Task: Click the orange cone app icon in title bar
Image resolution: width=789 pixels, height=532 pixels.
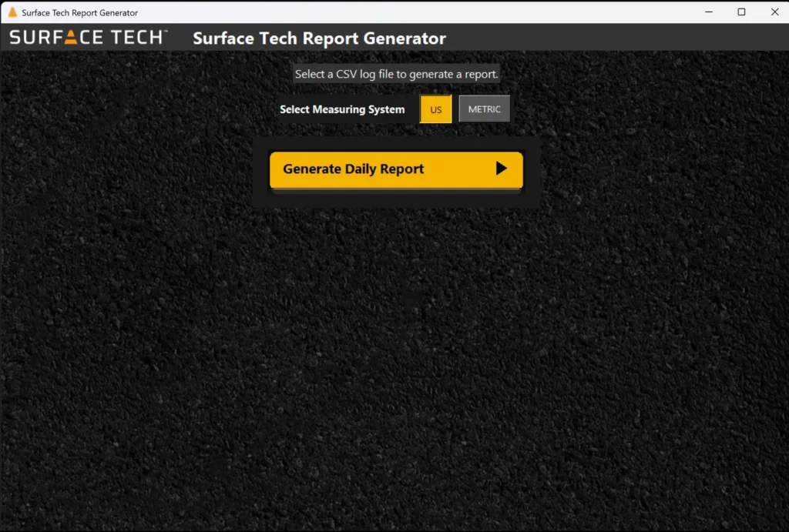Action: click(x=12, y=12)
